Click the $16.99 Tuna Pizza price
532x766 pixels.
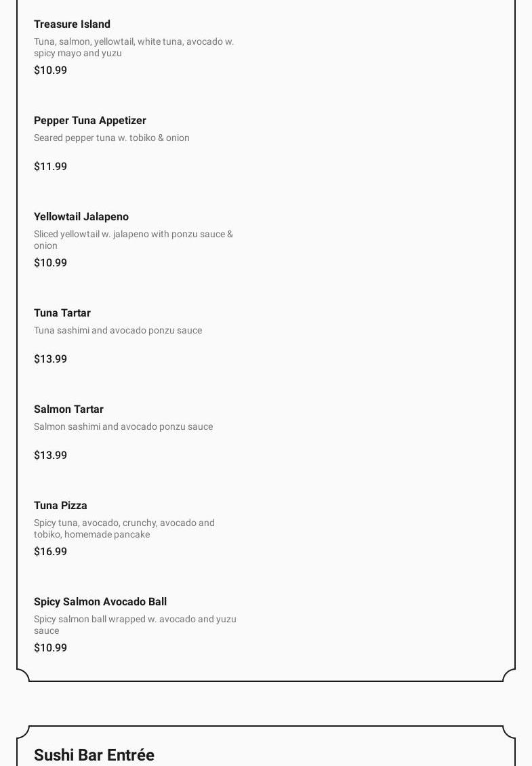pyautogui.click(x=51, y=552)
